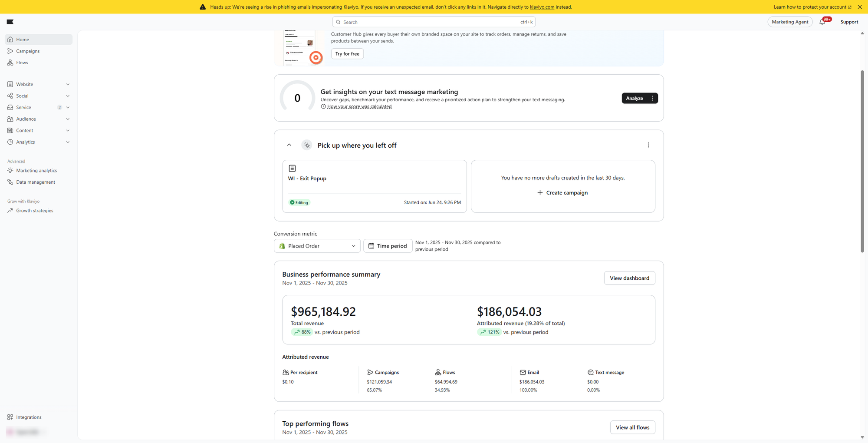This screenshot has width=868, height=443.
Task: Click the $186,054.03 attributed revenue figure
Action: tap(509, 311)
